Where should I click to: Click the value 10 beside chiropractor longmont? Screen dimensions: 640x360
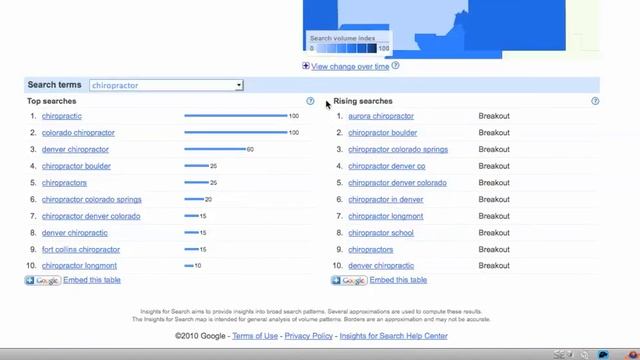pos(198,266)
